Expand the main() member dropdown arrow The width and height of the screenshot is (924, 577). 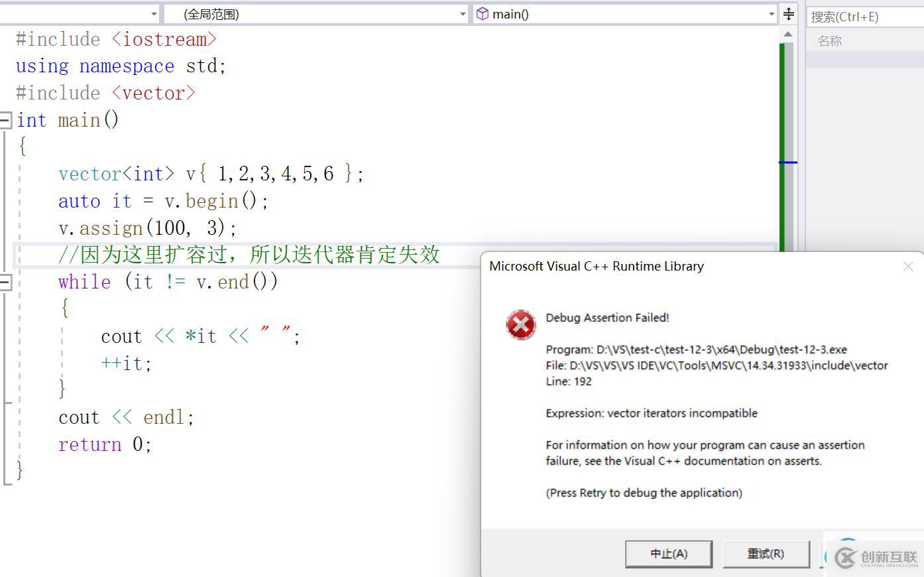[772, 14]
